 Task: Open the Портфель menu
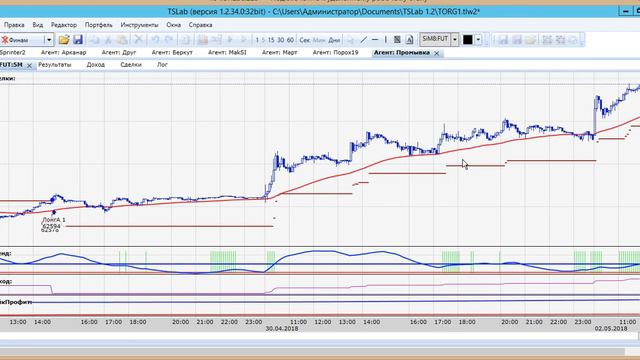[99, 25]
